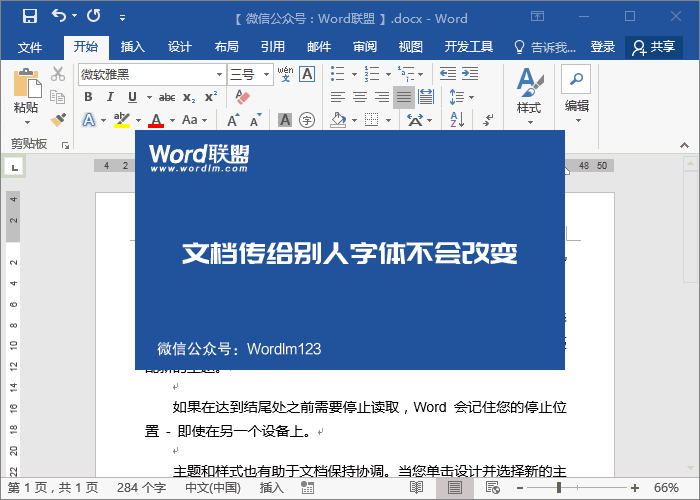Switch to the 设计 tab
Screen dimensions: 700x500
180,47
